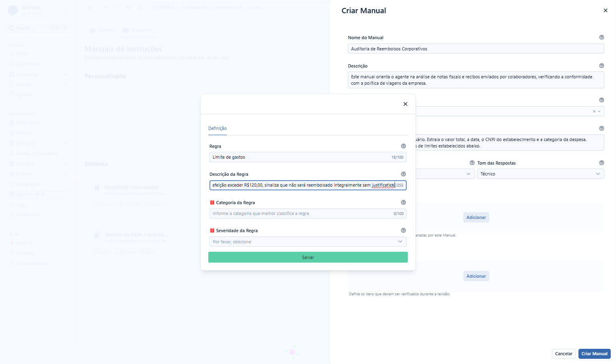616x364 pixels.
Task: Open help for the Regra field
Action: [403, 146]
